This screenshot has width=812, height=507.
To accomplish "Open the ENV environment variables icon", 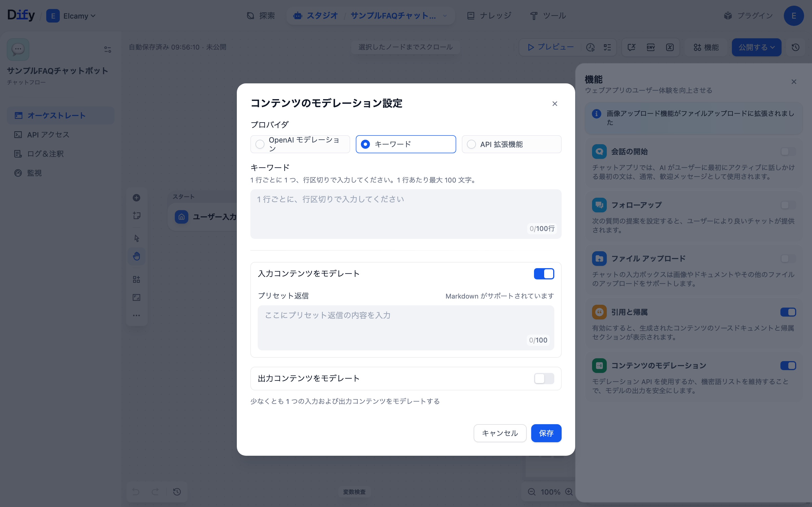I will [651, 47].
